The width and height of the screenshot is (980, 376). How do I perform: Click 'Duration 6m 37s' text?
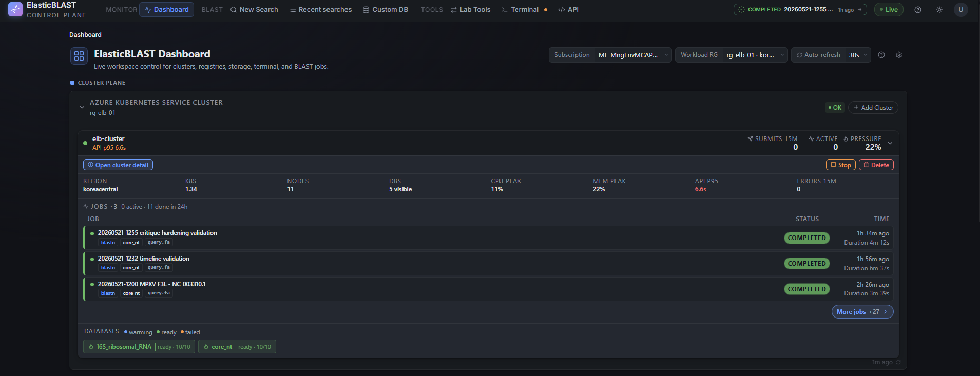point(867,268)
